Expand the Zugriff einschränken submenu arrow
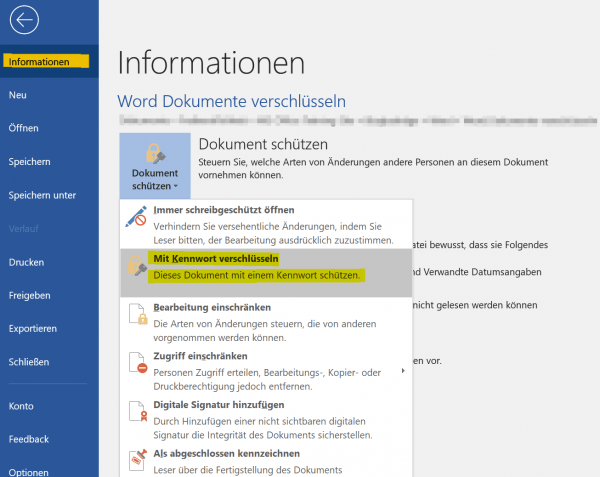600x477 pixels. pos(403,370)
